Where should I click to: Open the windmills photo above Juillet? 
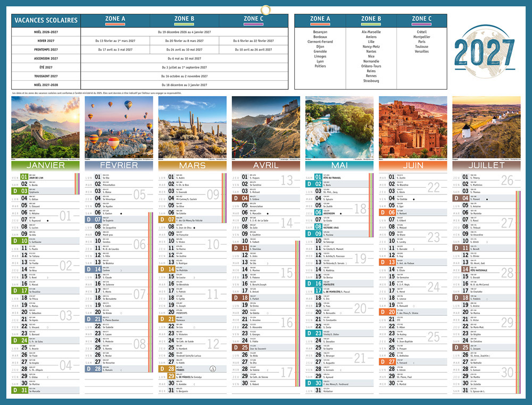pos(486,128)
